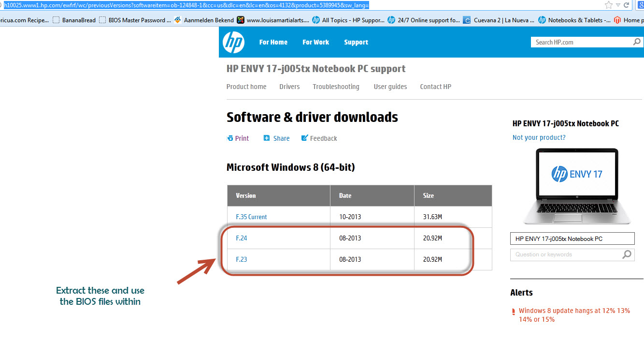This screenshot has width=644, height=342.
Task: Click the magnifier in the Question or keywords box
Action: click(627, 254)
